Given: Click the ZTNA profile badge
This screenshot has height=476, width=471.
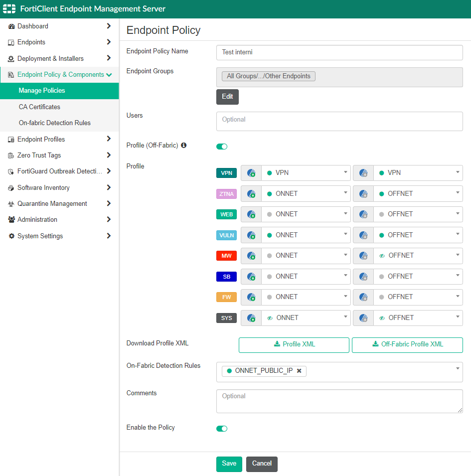Looking at the screenshot, I should 226,194.
